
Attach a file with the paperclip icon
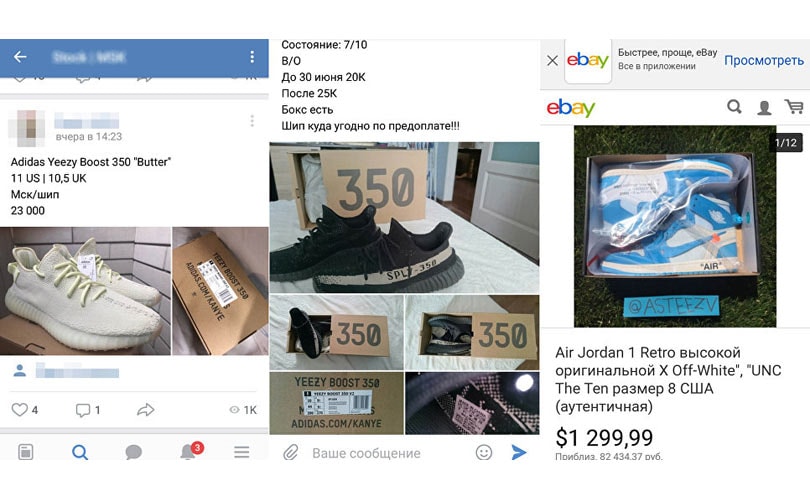(x=291, y=453)
